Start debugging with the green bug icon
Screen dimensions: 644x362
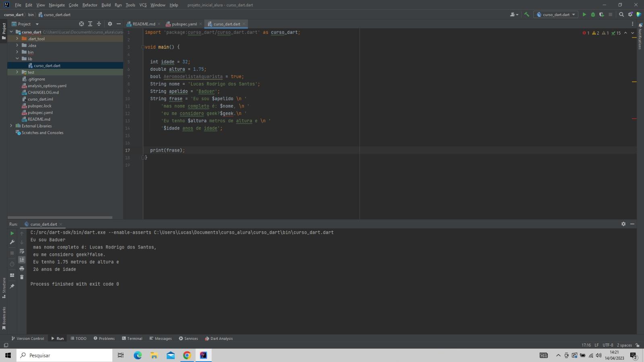click(x=593, y=14)
